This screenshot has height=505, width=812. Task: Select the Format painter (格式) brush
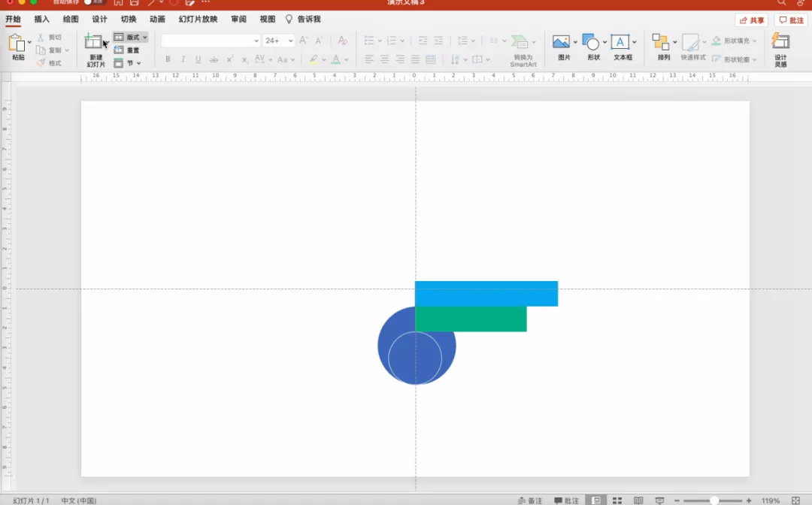41,62
